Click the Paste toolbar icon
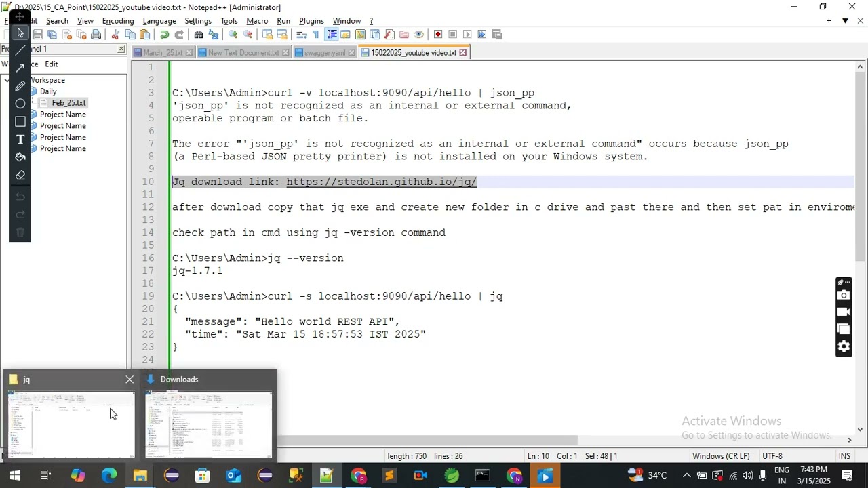This screenshot has height=488, width=868. tap(145, 35)
